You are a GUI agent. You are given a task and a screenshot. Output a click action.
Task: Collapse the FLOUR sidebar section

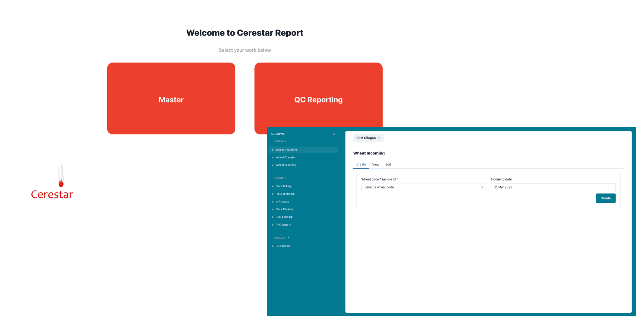[x=280, y=178]
